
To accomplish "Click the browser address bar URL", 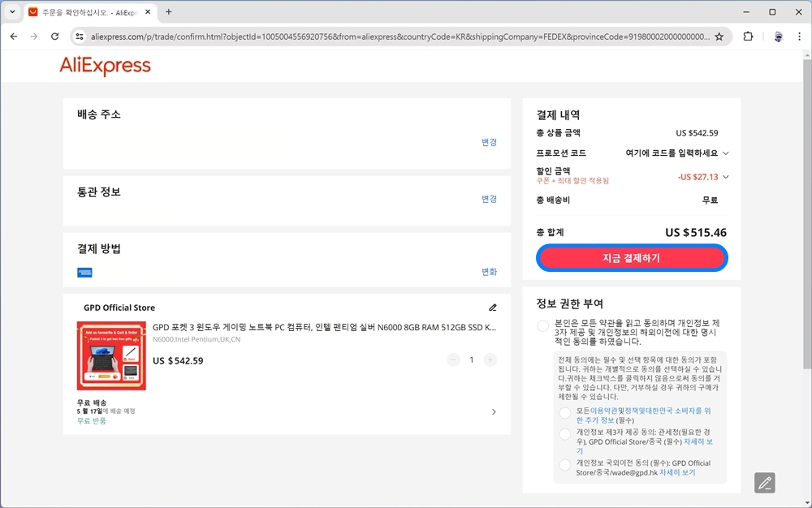I will (x=400, y=37).
